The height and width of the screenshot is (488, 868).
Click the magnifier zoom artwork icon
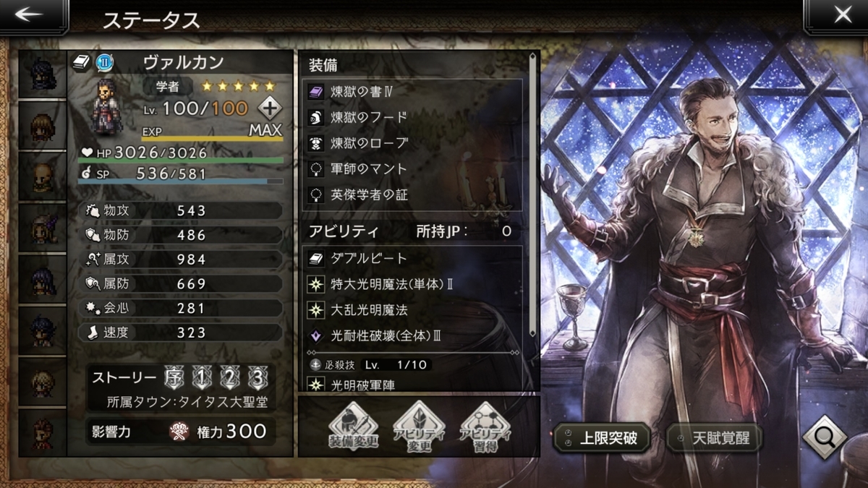[825, 437]
